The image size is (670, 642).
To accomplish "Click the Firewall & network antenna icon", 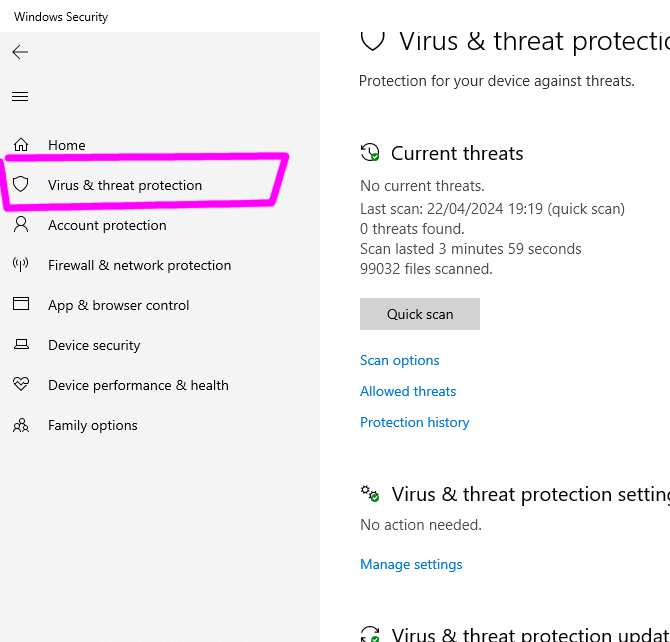I will coord(21,265).
